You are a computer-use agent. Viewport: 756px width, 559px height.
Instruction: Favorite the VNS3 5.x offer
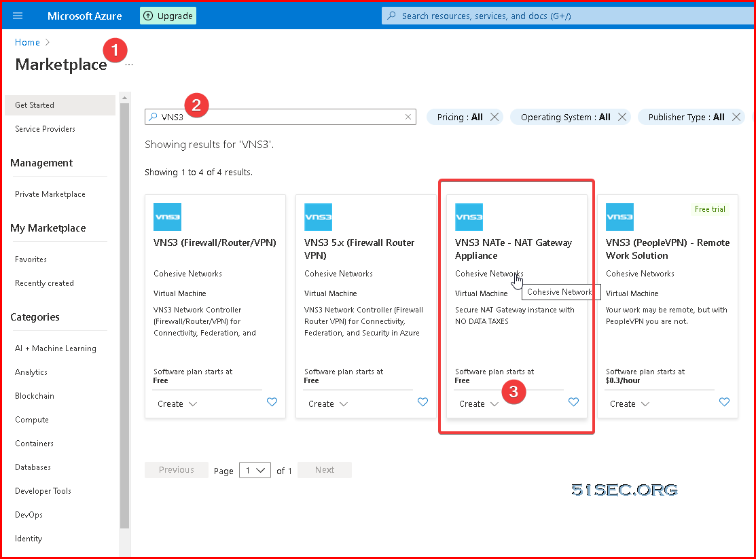point(423,402)
